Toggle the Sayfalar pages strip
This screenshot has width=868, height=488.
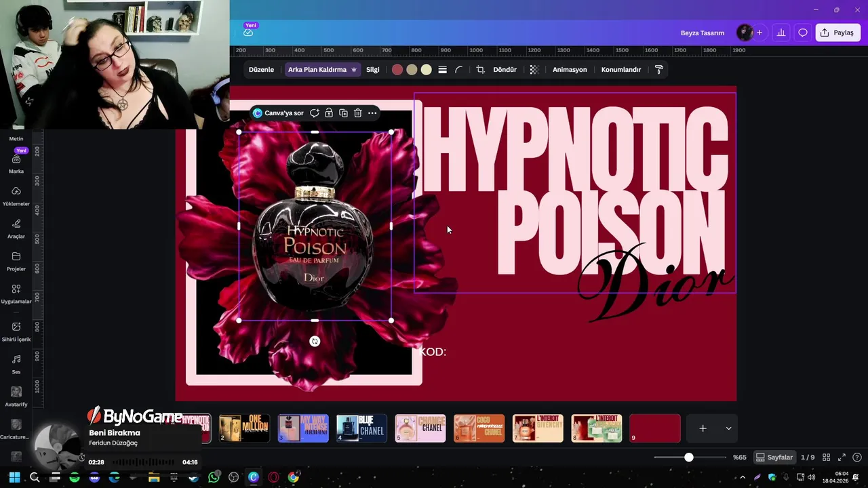click(x=774, y=457)
